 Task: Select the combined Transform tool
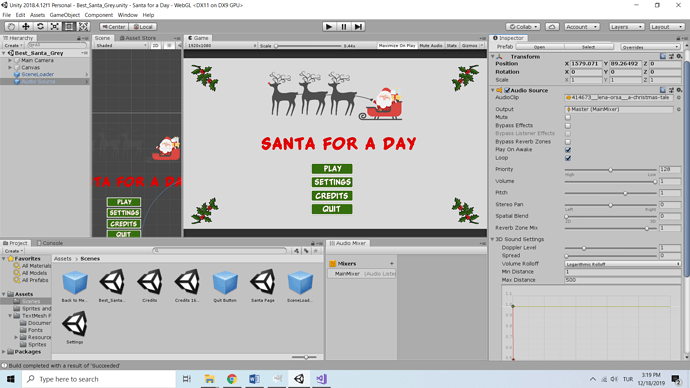[x=84, y=27]
